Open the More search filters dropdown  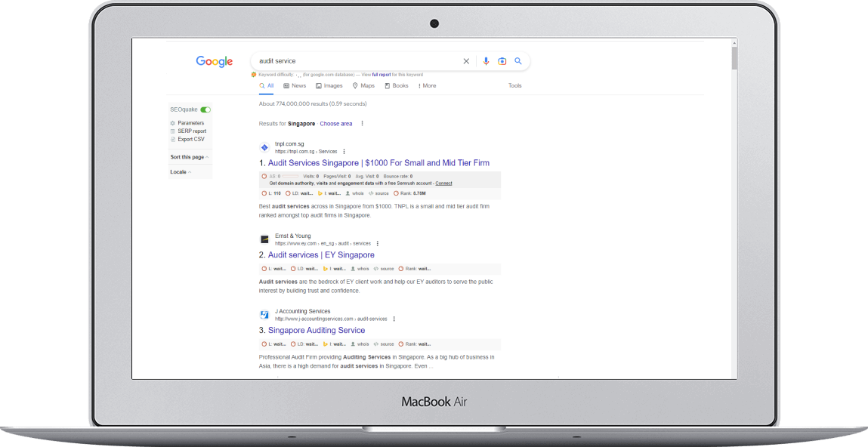click(427, 86)
